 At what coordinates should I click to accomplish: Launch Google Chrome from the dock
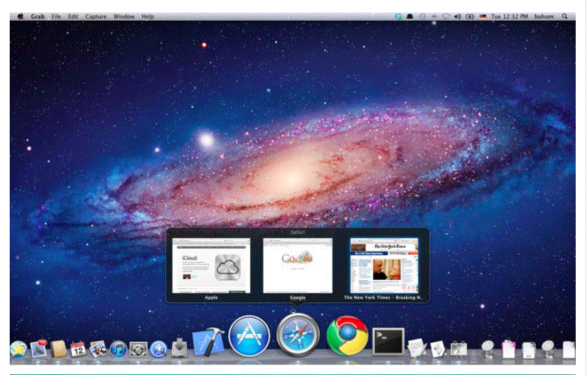coord(347,336)
